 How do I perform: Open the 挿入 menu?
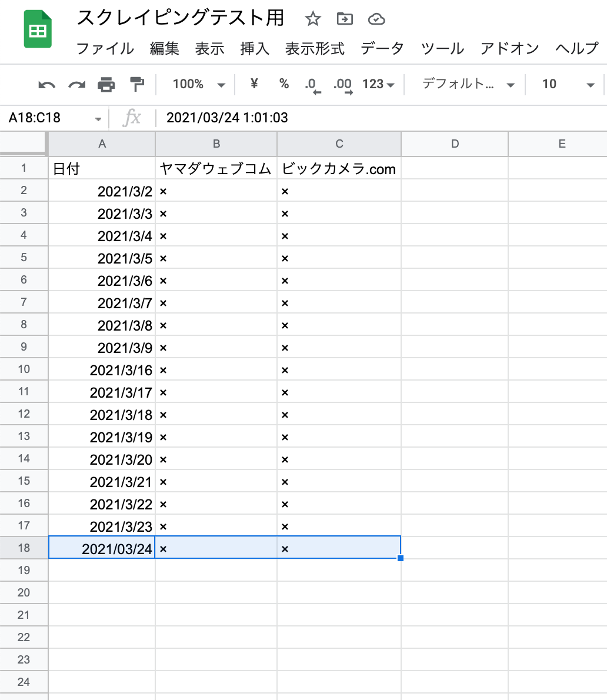point(255,48)
